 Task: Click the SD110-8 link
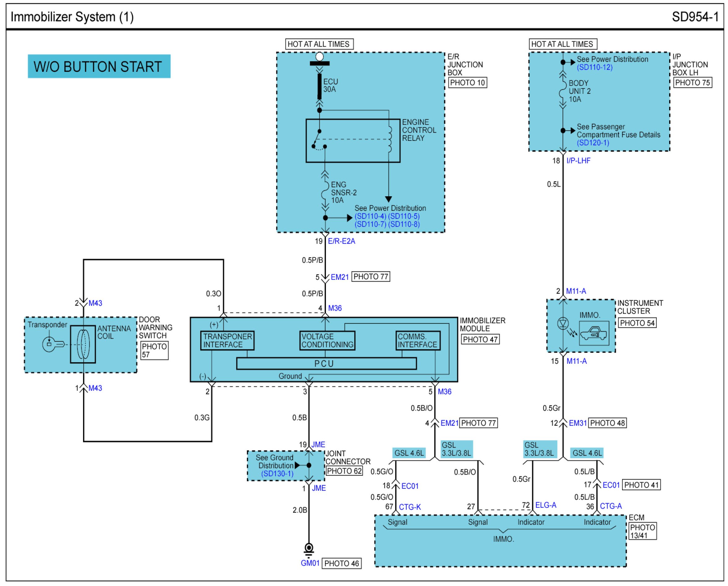[404, 224]
